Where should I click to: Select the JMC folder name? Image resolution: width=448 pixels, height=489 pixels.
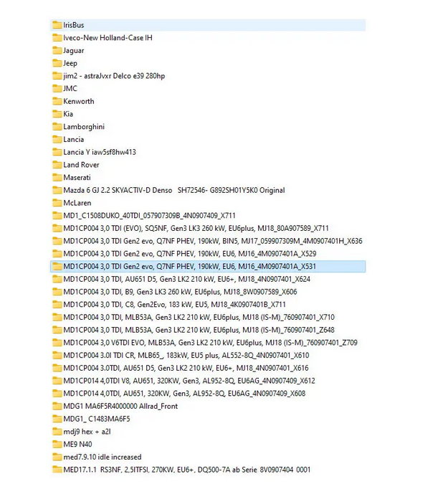tap(70, 89)
